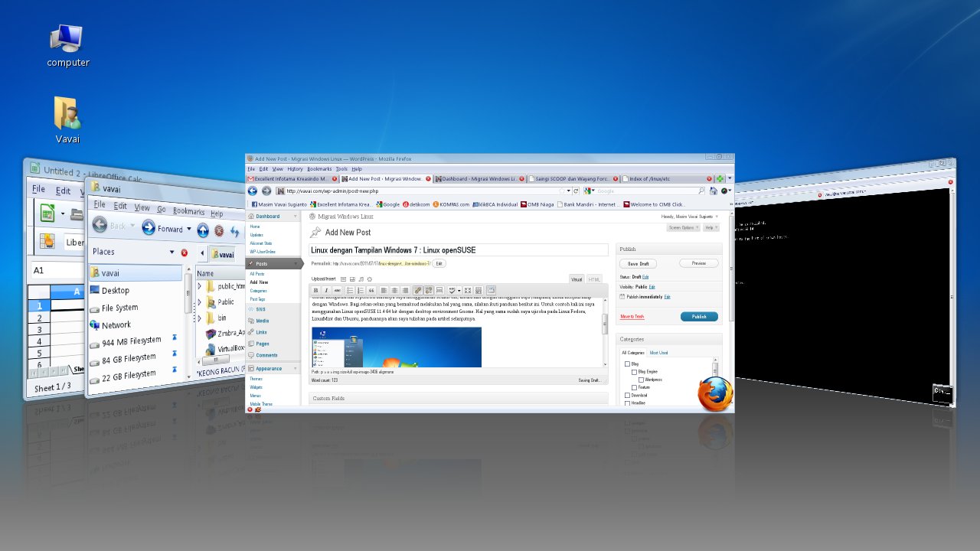
Task: Go up one folder in vavai file manager
Action: (x=203, y=230)
